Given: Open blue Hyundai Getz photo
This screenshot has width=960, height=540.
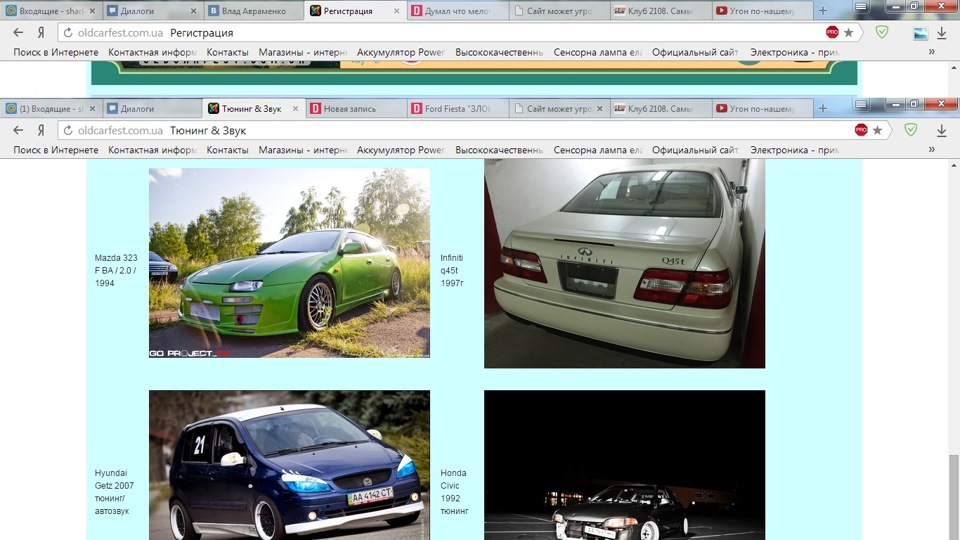Looking at the screenshot, I should (289, 465).
